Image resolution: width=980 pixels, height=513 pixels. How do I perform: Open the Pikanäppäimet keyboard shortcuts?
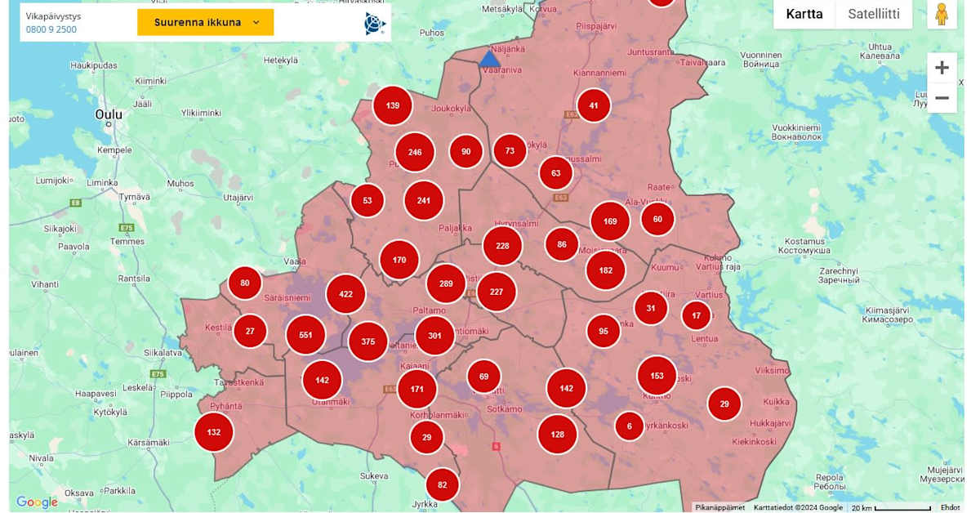[719, 507]
